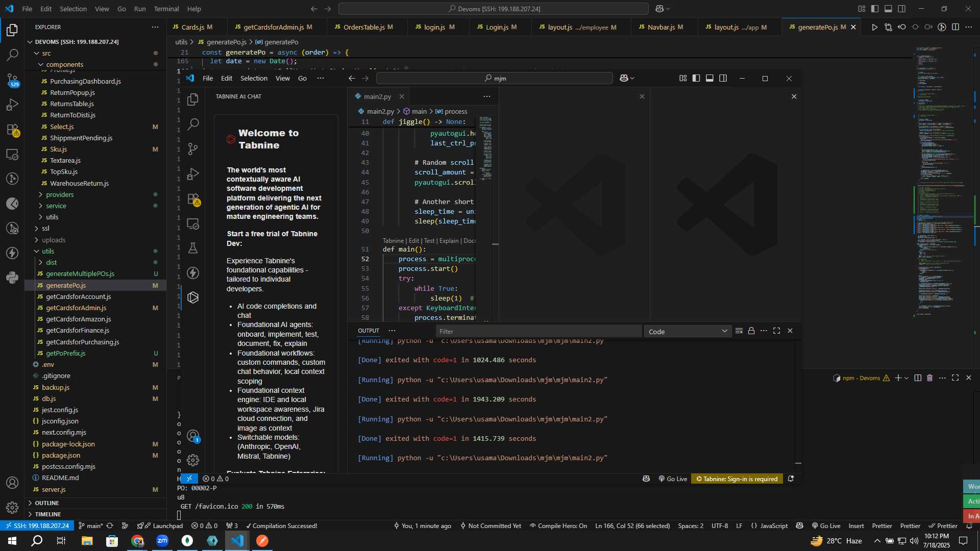Split the npm terminal

(x=918, y=378)
